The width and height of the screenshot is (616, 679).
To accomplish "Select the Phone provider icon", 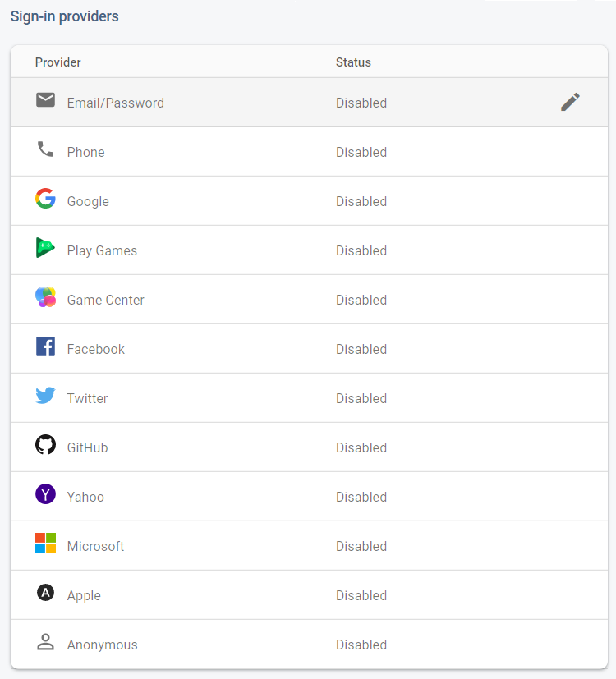I will [x=46, y=152].
